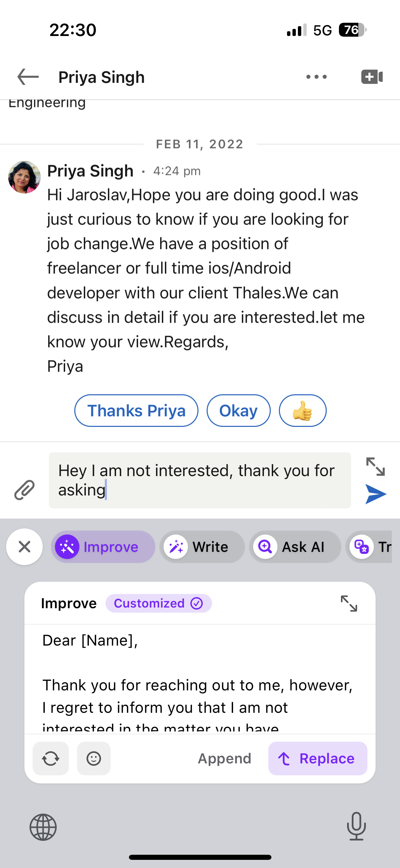Open the three-dot conversation options menu
This screenshot has width=400, height=868.
[316, 77]
